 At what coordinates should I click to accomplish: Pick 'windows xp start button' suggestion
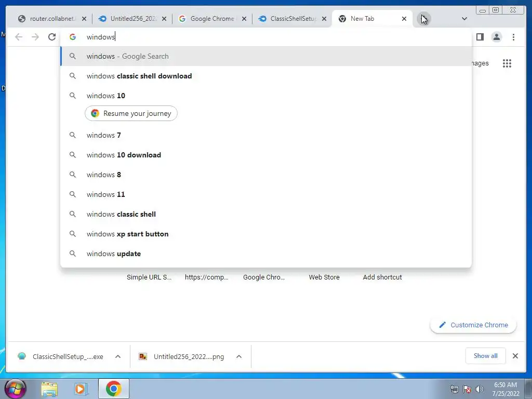(266, 234)
